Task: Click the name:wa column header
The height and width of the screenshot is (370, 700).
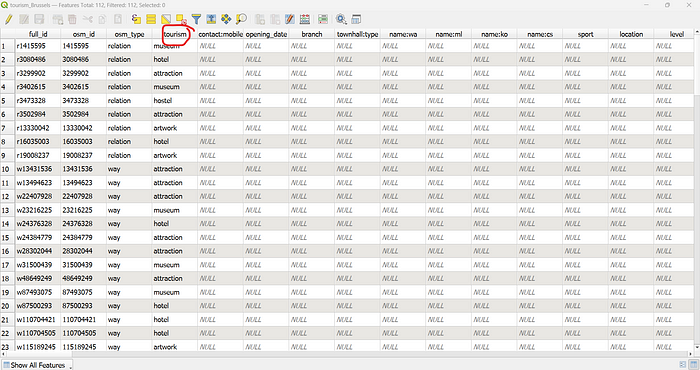Action: 403,34
